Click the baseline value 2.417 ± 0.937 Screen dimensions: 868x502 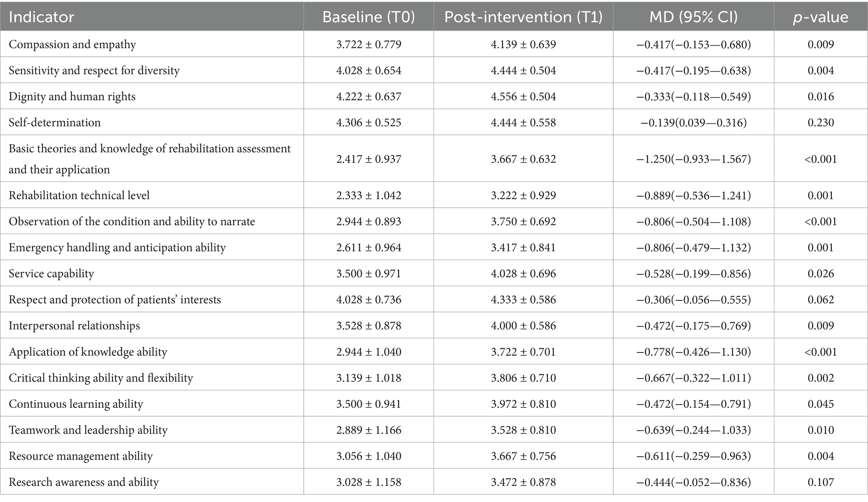(x=369, y=159)
